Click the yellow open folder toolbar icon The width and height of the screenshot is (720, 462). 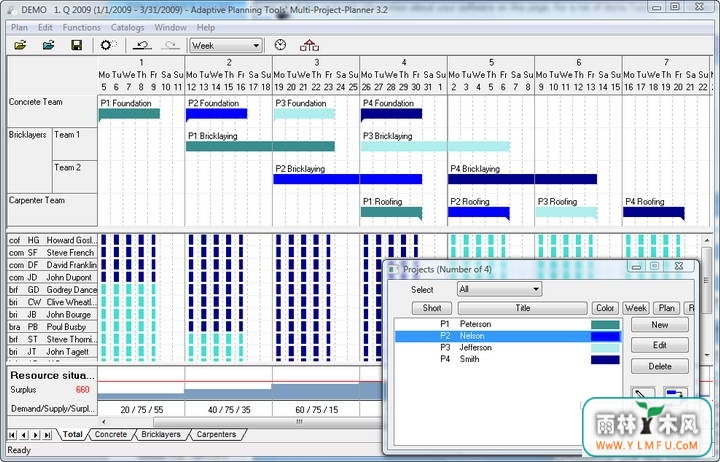[x=20, y=45]
